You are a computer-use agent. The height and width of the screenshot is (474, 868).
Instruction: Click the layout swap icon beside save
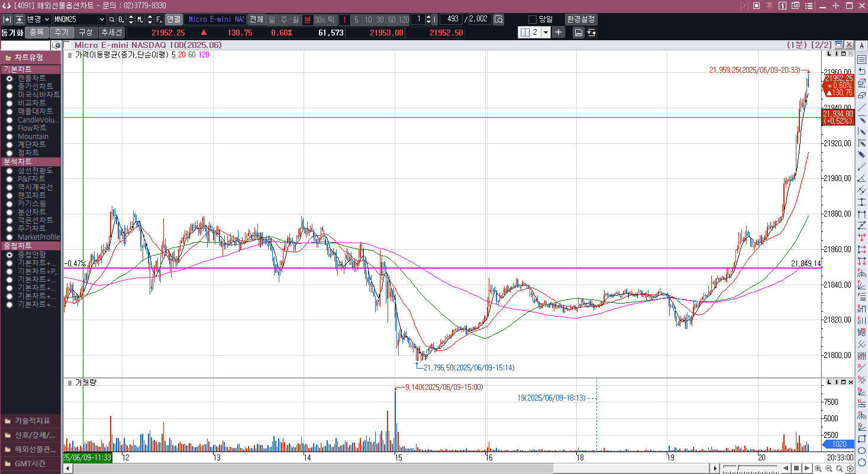[591, 33]
